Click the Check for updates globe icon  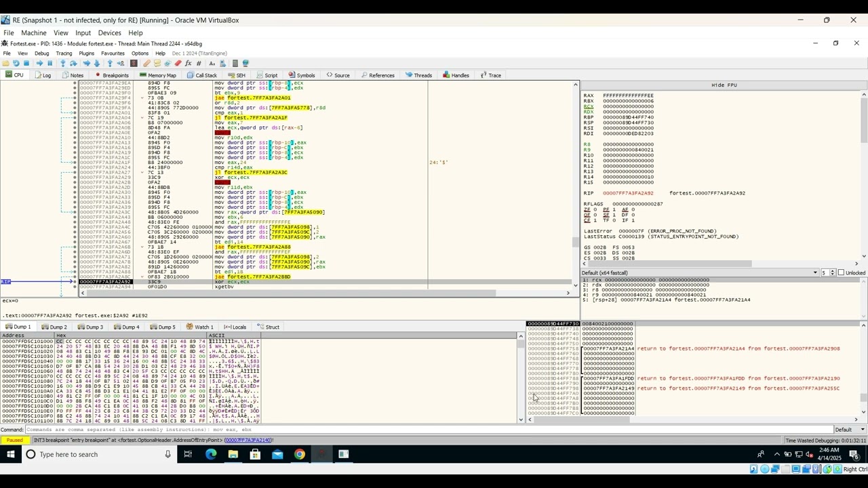tap(245, 63)
